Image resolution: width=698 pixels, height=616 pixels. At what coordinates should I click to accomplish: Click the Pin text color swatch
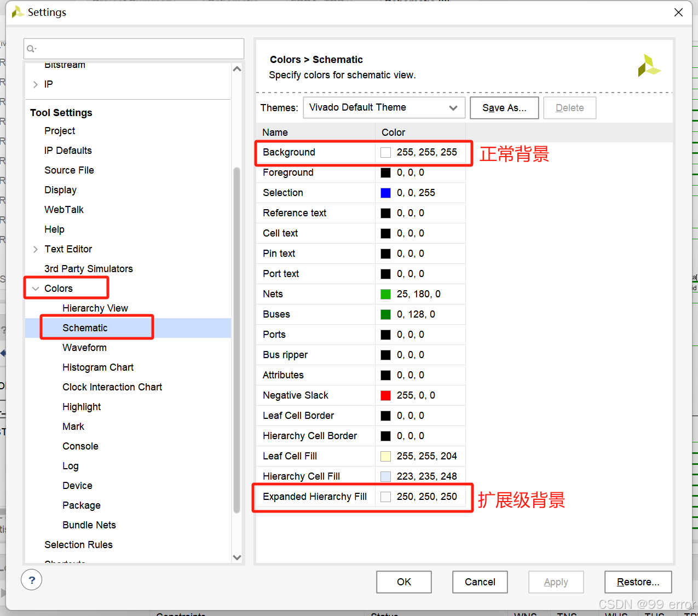pos(386,254)
